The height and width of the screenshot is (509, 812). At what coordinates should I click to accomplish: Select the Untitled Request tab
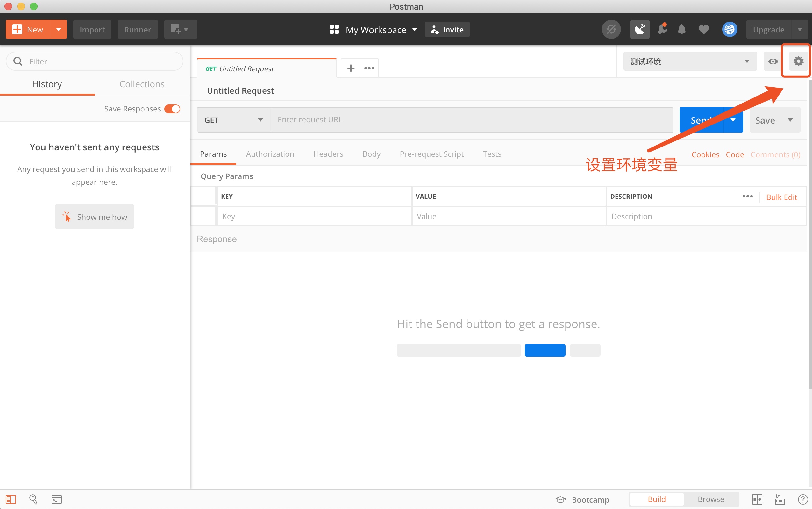[x=267, y=68]
